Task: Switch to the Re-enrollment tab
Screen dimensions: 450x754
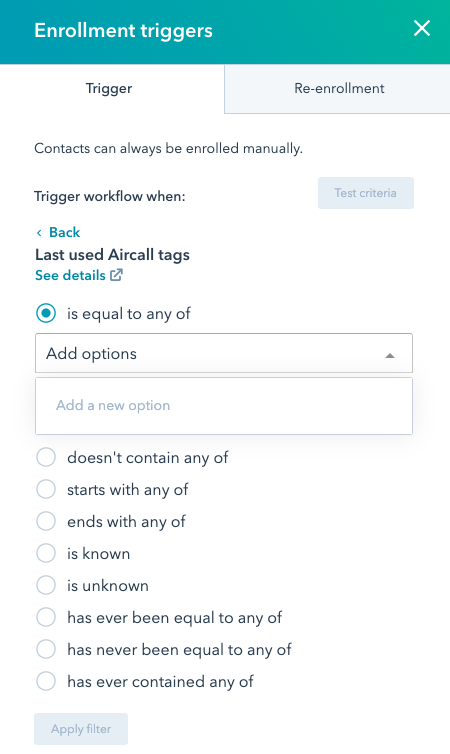Action: click(338, 88)
